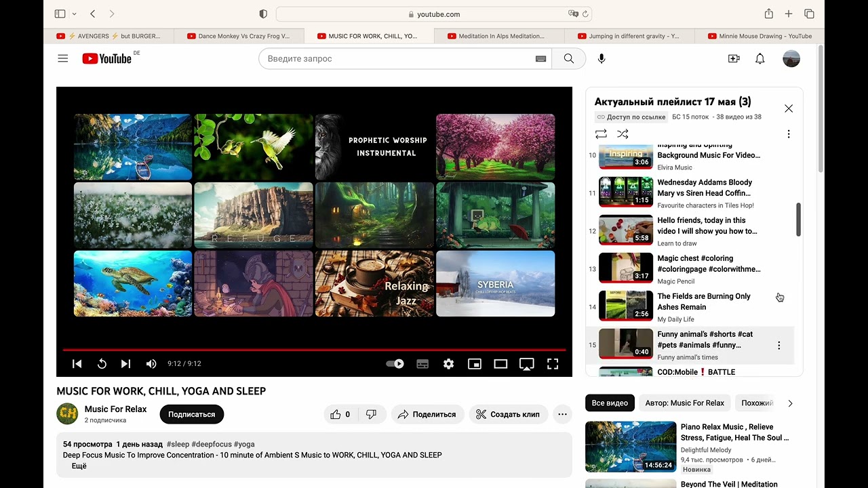Open the translate icon in the address bar
Screen dimensions: 868x488
(x=574, y=14)
